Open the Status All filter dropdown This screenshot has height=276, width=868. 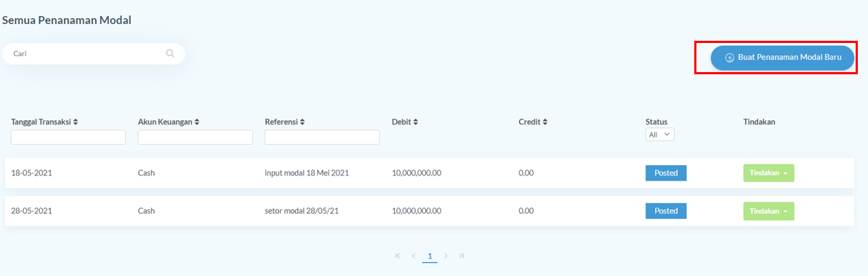pyautogui.click(x=660, y=134)
